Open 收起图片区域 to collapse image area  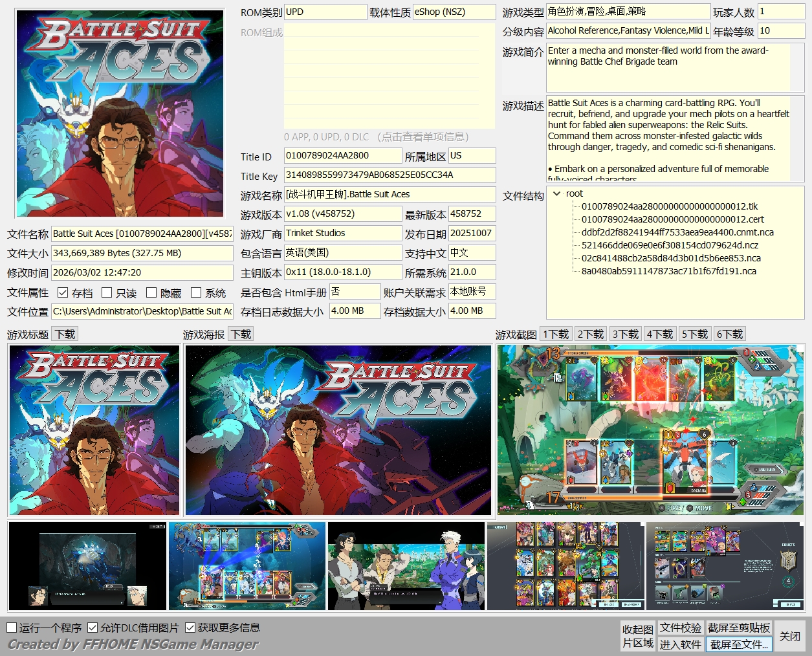[x=638, y=636]
